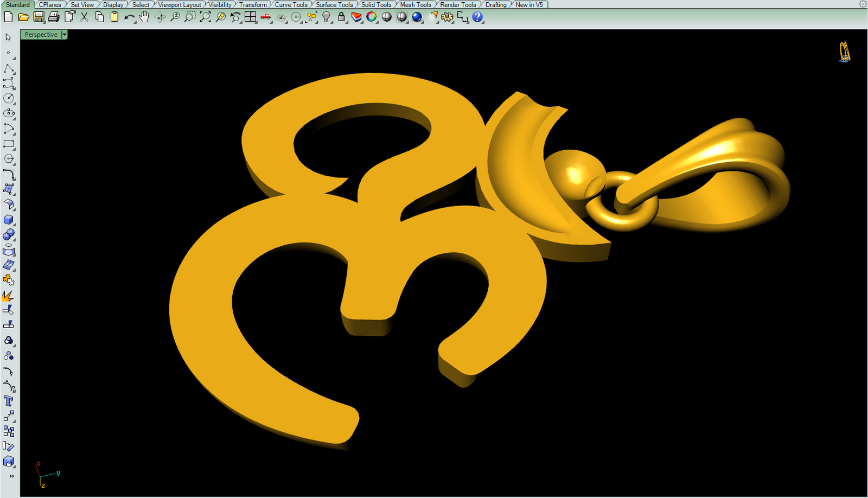
Task: Toggle the Shaded Viewport sphere icon
Action: pyautogui.click(x=387, y=17)
